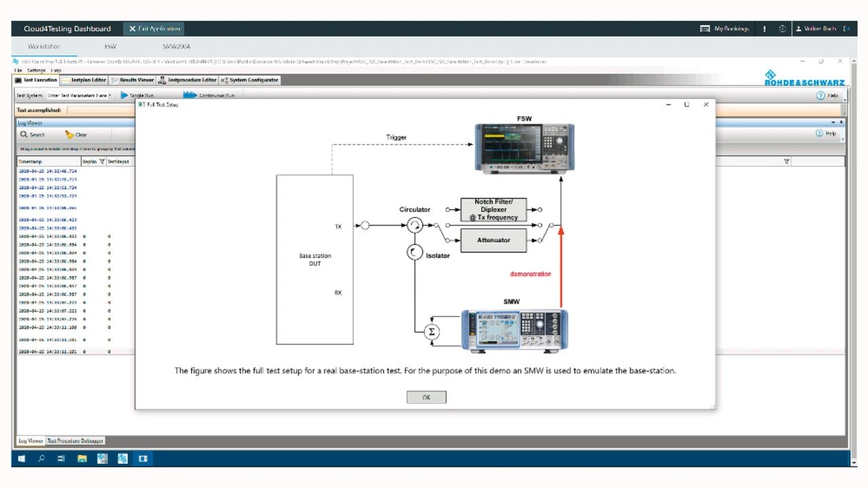Image resolution: width=868 pixels, height=488 pixels.
Task: Start a Single Run
Action: tap(137, 96)
